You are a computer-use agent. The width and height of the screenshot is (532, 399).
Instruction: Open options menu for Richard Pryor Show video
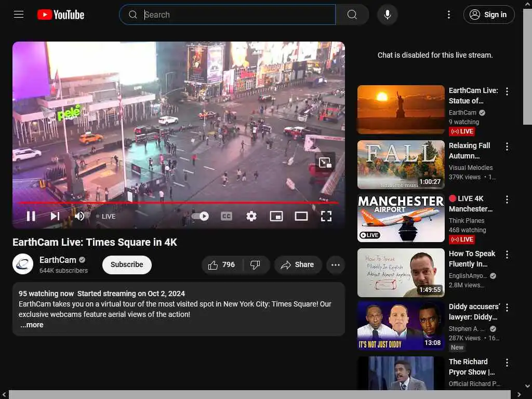point(507,363)
